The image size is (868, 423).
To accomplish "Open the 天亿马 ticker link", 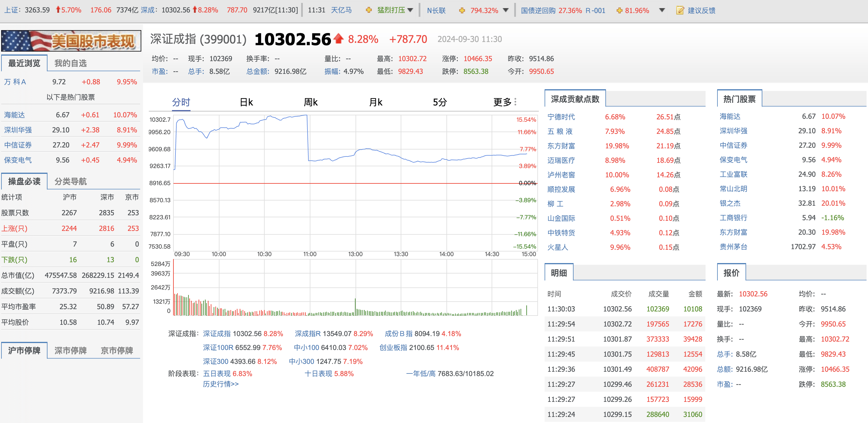I will point(341,10).
